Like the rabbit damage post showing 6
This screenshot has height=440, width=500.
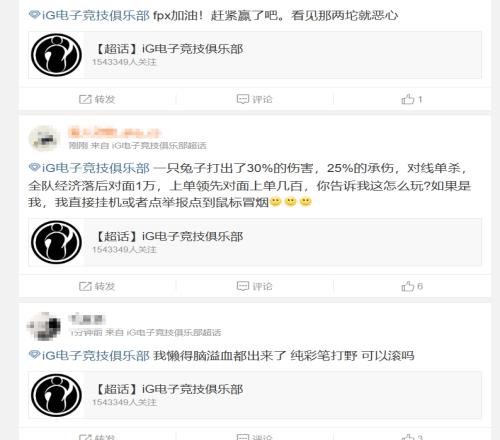tap(412, 286)
